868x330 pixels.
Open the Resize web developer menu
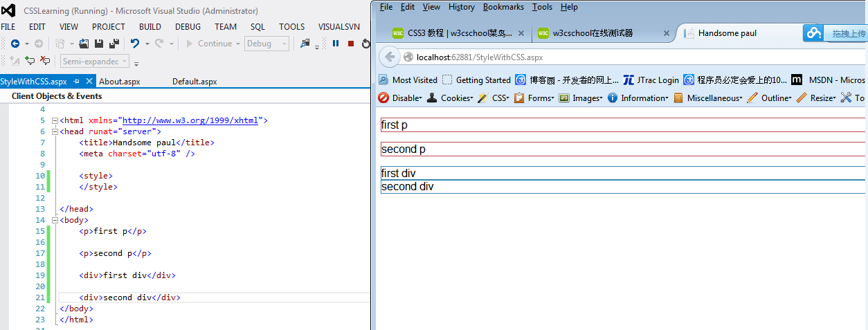coord(817,98)
